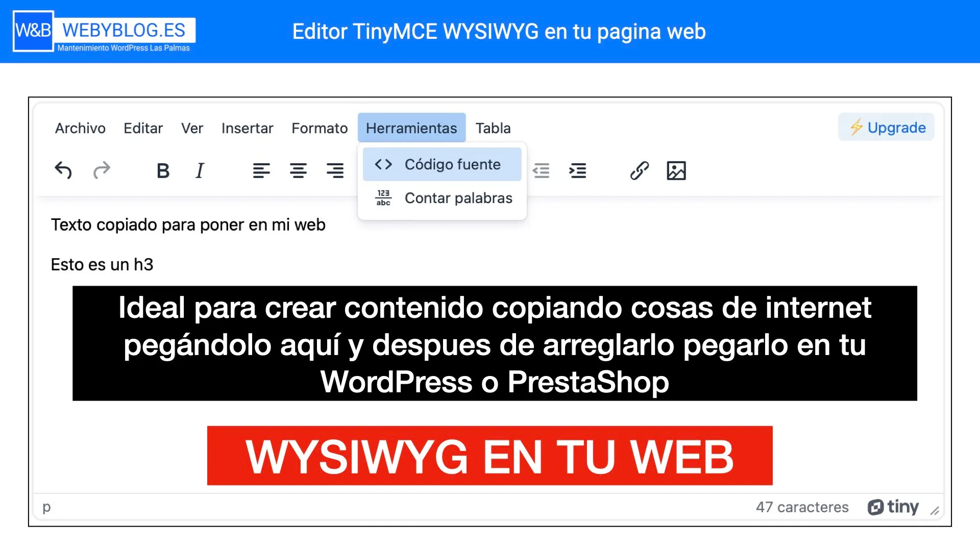Click the 'Editor TinyMCE WYSIWYG' page title
This screenshot has height=551, width=980.
pos(499,32)
